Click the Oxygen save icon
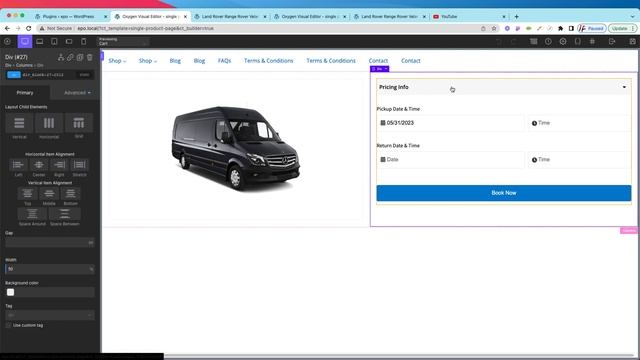 (x=632, y=41)
